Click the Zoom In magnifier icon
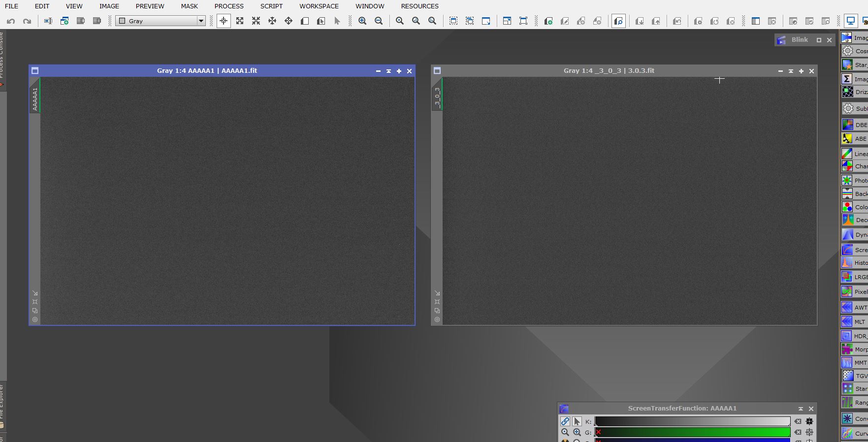 point(362,21)
